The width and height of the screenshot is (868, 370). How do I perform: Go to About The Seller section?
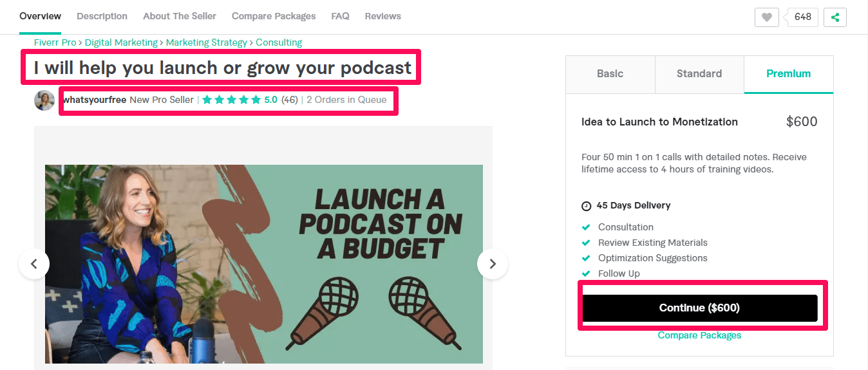click(180, 16)
